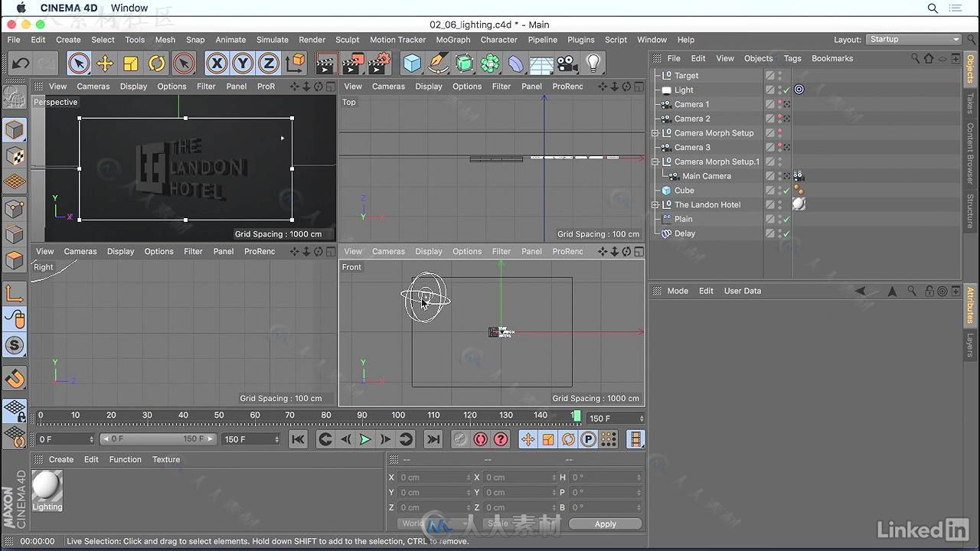
Task: Select the Rotate tool
Action: [x=157, y=63]
